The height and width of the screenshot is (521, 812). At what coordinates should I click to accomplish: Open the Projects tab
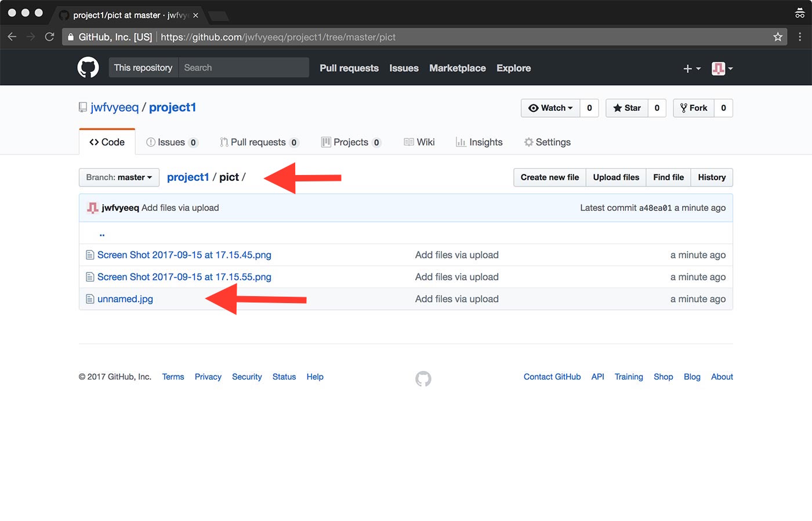351,142
